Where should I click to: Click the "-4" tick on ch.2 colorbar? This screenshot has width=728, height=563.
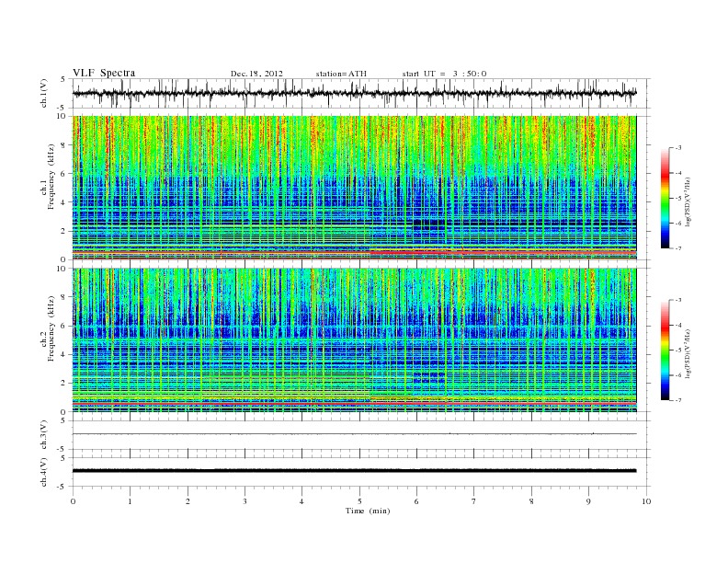point(677,325)
